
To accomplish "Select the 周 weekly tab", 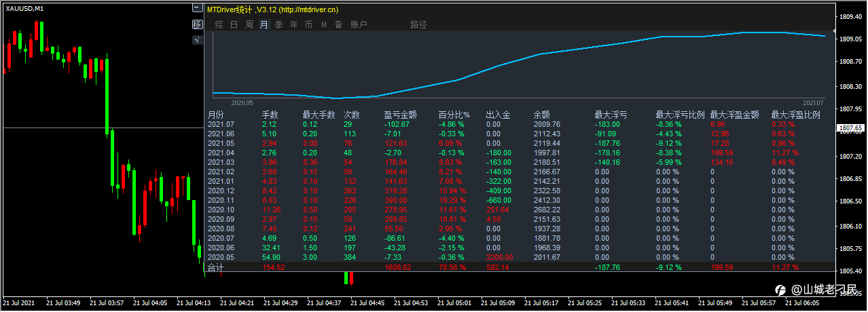I will click(249, 24).
